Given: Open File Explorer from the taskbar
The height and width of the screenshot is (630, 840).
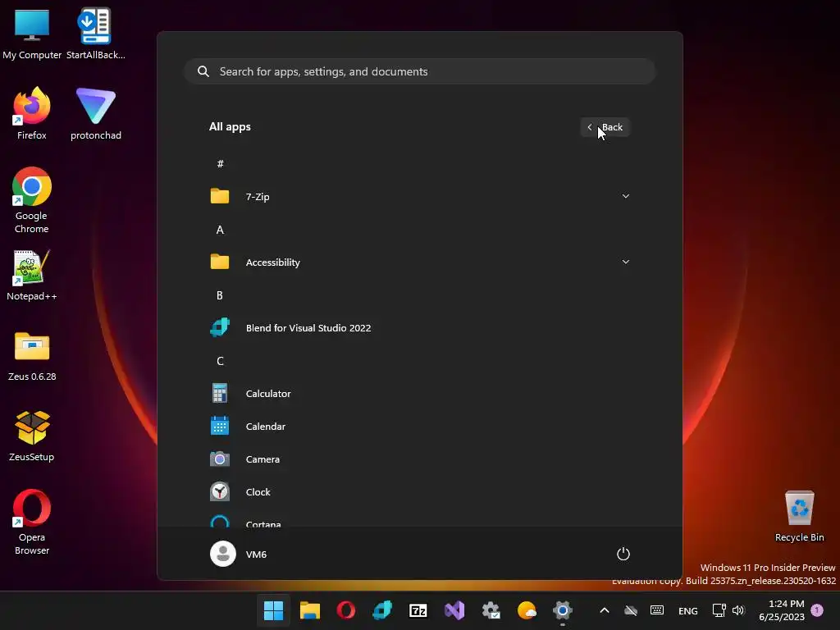Looking at the screenshot, I should click(309, 610).
